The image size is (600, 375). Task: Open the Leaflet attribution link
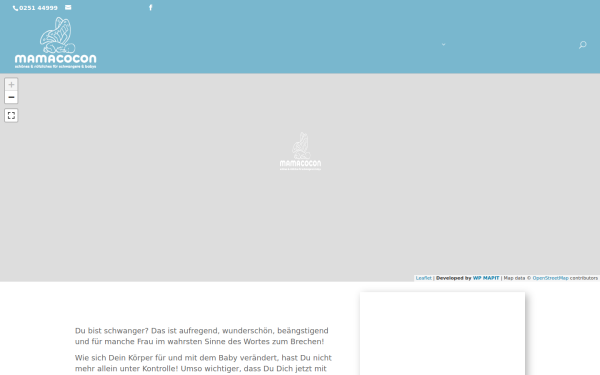[423, 278]
